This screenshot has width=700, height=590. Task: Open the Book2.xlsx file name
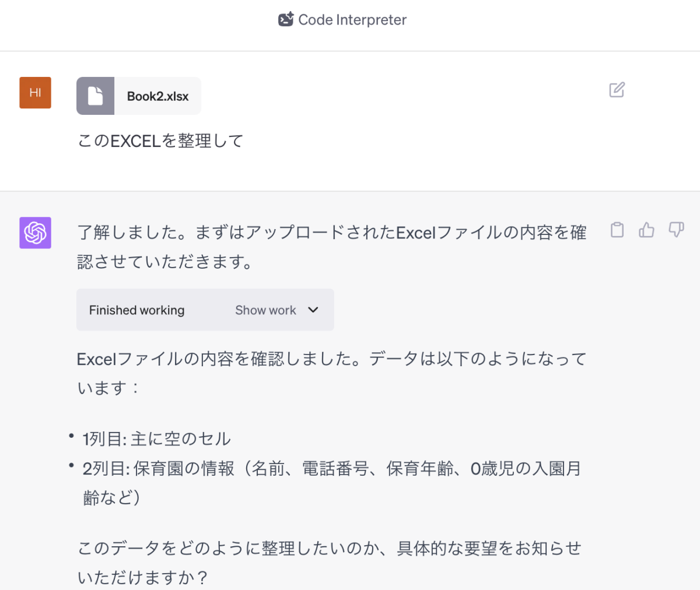pyautogui.click(x=157, y=96)
